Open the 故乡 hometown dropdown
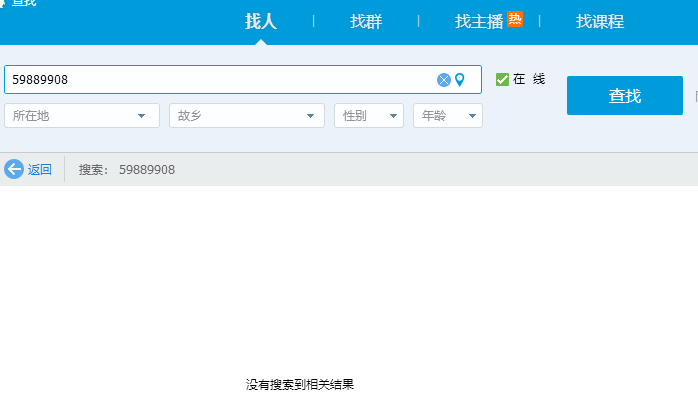 pos(247,116)
